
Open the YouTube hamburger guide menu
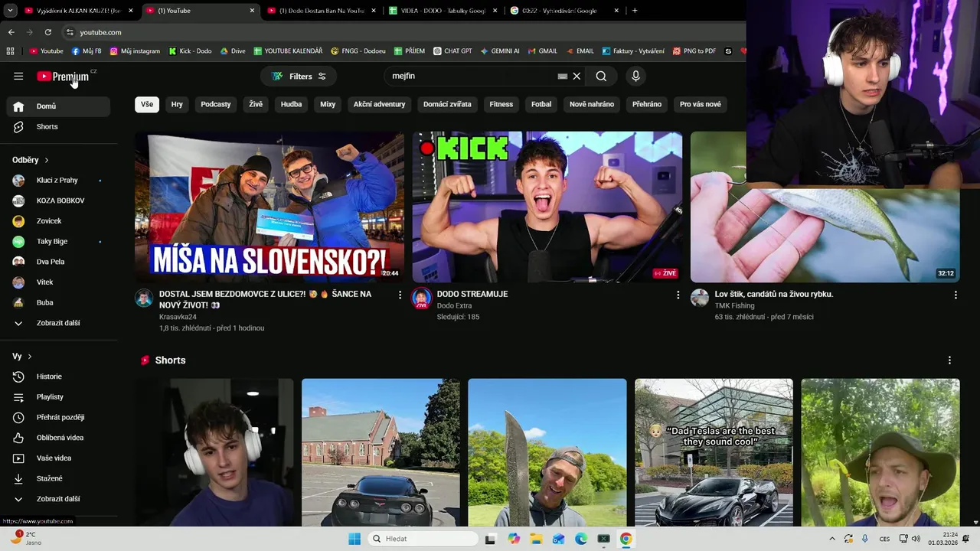pyautogui.click(x=18, y=76)
